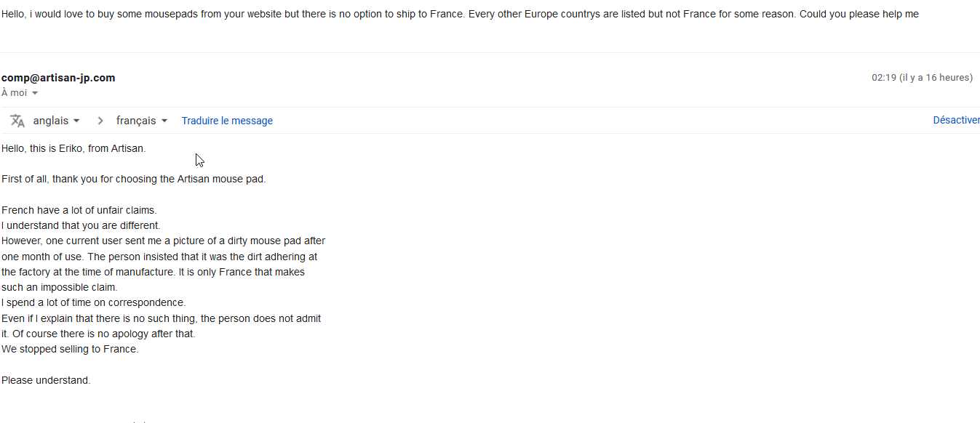The height and width of the screenshot is (423, 980).
Task: Click the line "such an impossible claim."
Action: pos(60,287)
